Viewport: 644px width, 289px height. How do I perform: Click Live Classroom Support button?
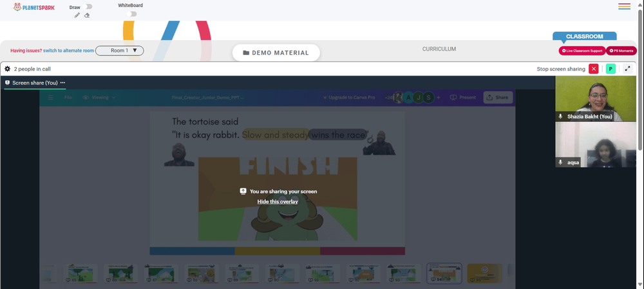pyautogui.click(x=582, y=50)
